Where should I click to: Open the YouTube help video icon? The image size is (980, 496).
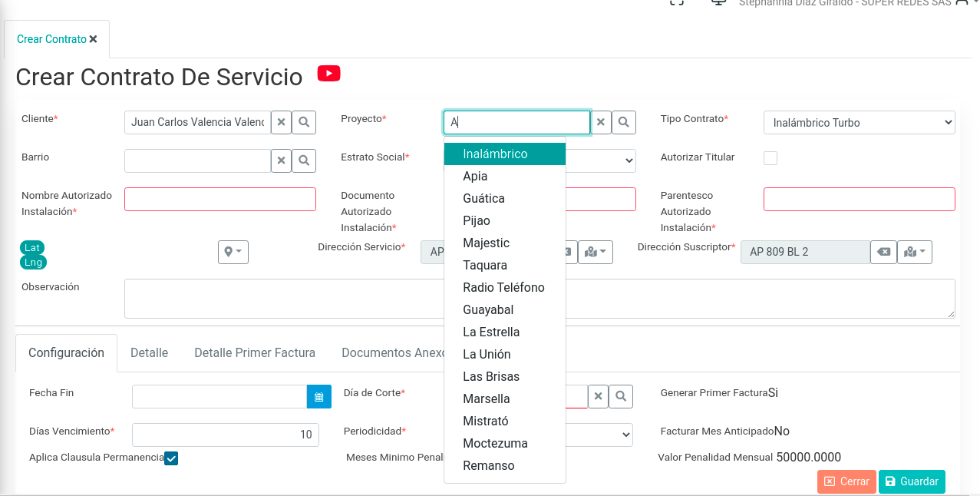pyautogui.click(x=328, y=74)
